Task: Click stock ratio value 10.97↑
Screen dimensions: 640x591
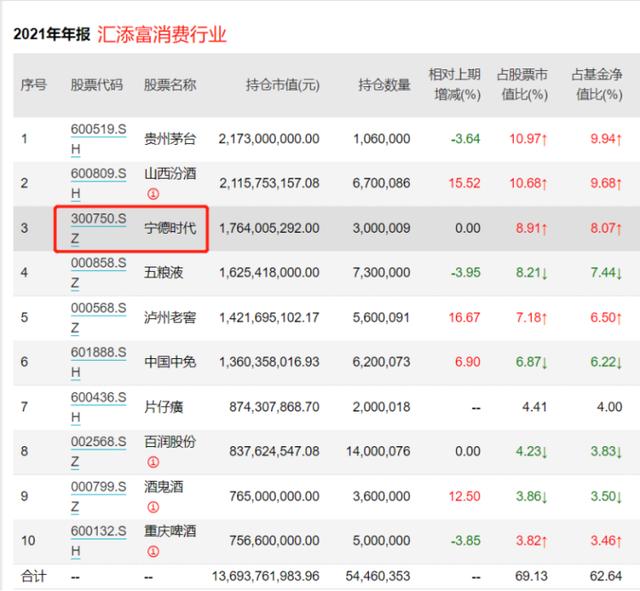Action: 528,139
